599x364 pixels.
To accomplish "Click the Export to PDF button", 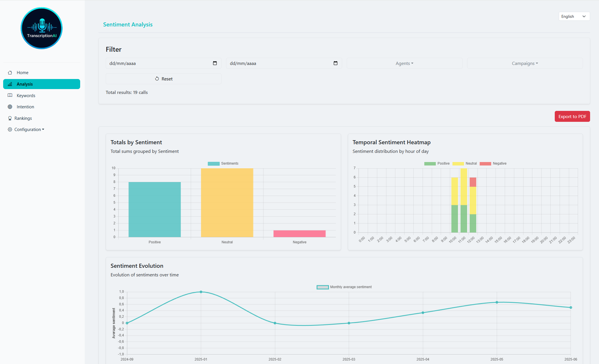I will (572, 116).
